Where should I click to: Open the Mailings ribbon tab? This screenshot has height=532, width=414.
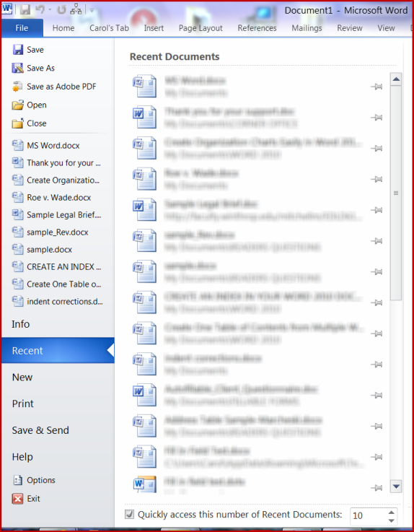307,28
